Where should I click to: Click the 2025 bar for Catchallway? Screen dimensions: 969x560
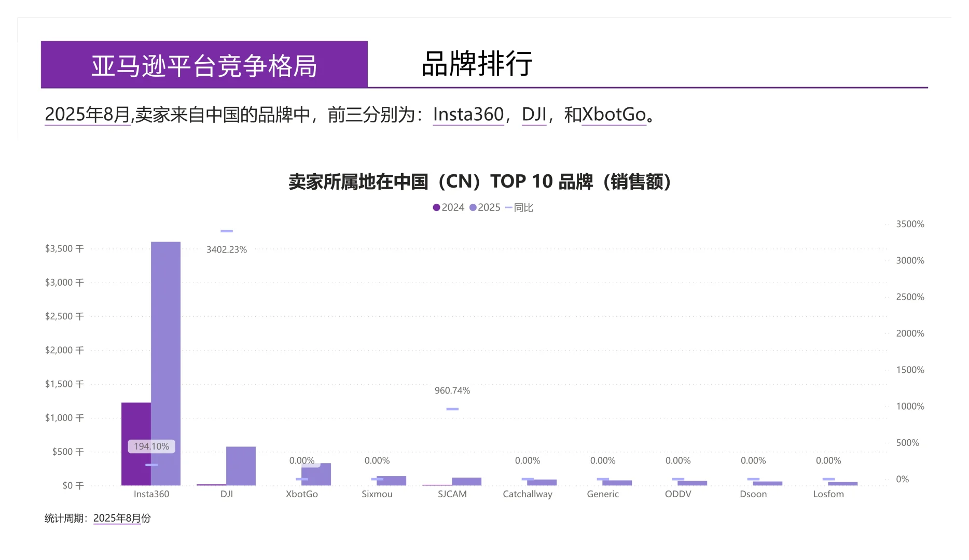point(542,483)
